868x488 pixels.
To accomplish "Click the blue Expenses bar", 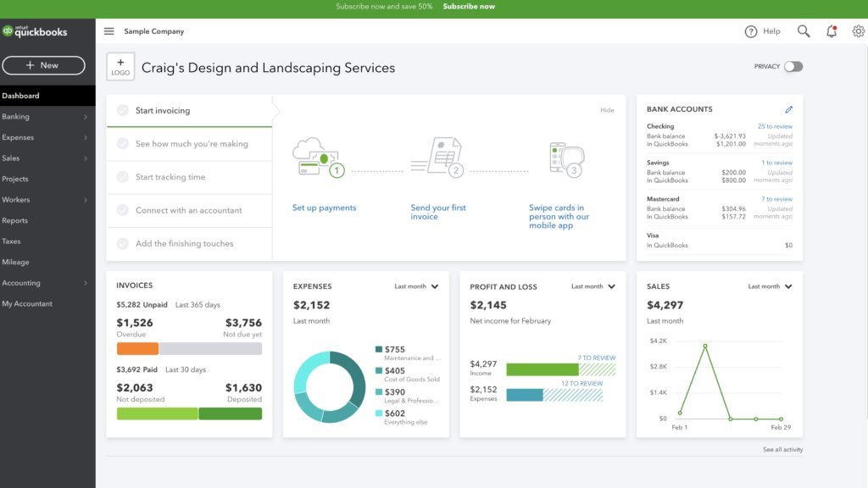I will [x=524, y=395].
